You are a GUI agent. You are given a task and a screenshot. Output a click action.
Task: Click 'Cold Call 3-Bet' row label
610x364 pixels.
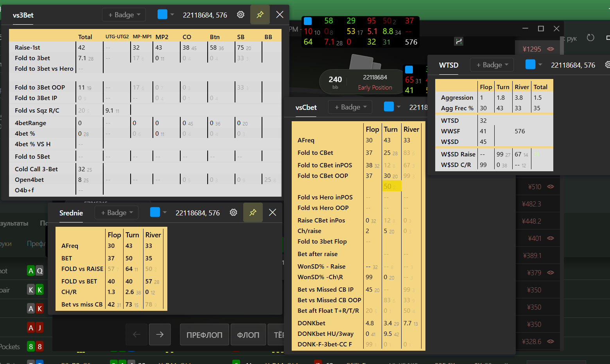(36, 169)
